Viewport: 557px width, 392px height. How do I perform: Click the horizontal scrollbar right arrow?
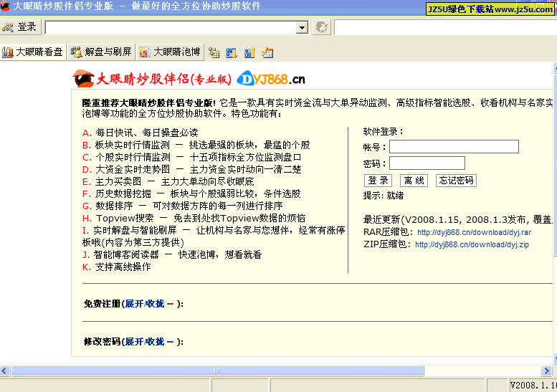[546, 371]
